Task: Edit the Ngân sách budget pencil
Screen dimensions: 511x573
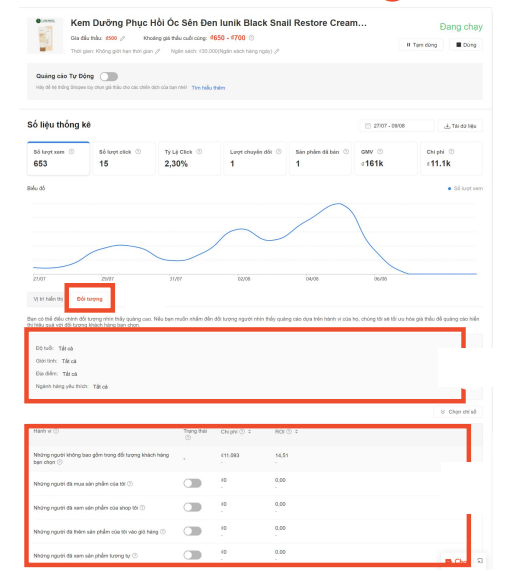Action: pyautogui.click(x=277, y=51)
